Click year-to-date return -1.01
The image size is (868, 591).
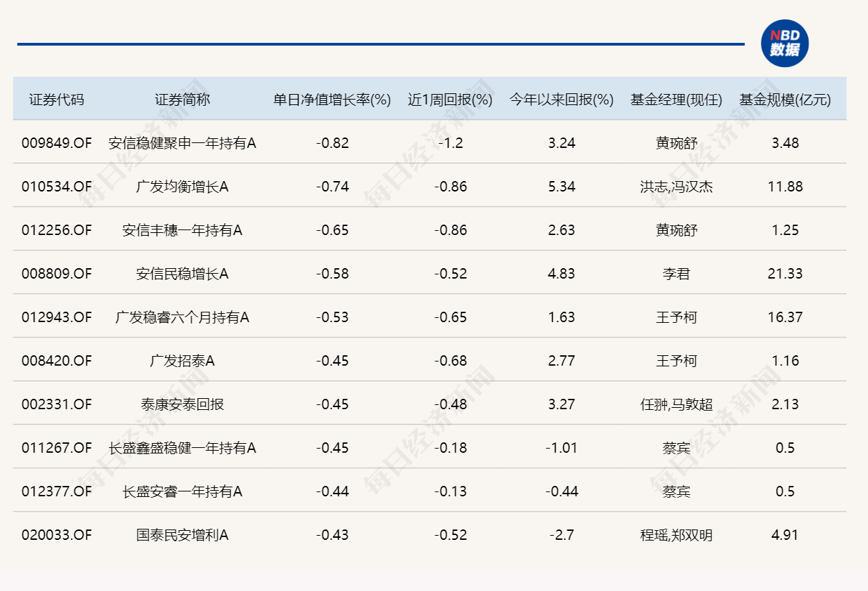561,448
